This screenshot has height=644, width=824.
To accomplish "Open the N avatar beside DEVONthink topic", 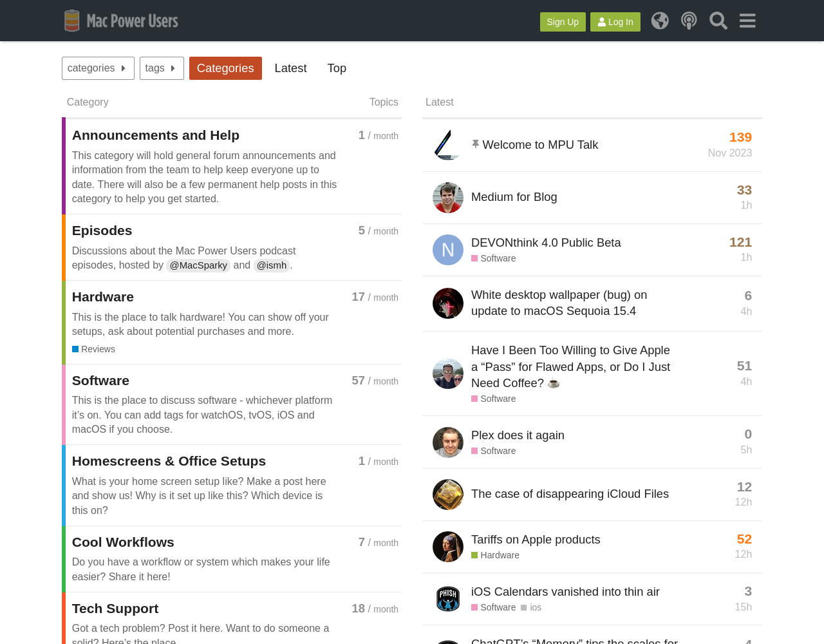I will pos(448,250).
